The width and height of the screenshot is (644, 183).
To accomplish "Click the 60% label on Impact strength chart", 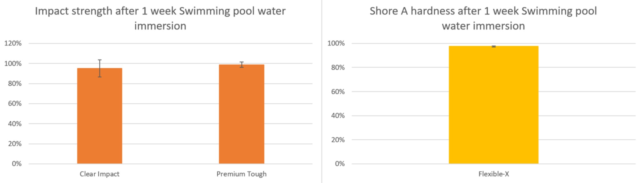I will click(15, 103).
